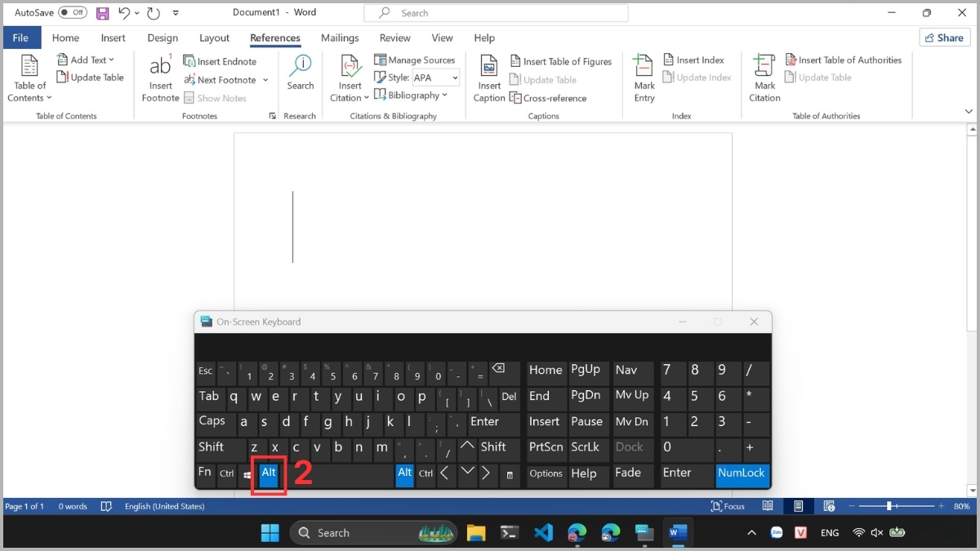
Task: Open the Footnotes dialog launcher
Action: pos(272,116)
